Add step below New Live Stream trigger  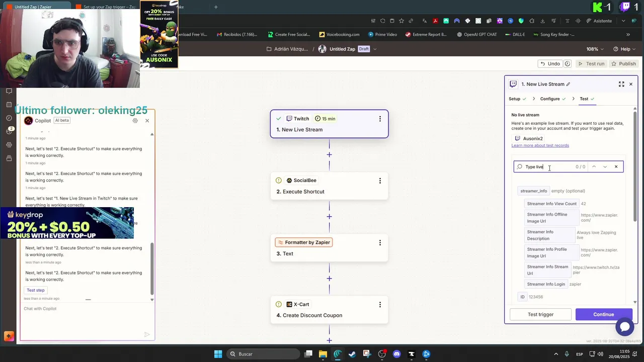(329, 155)
